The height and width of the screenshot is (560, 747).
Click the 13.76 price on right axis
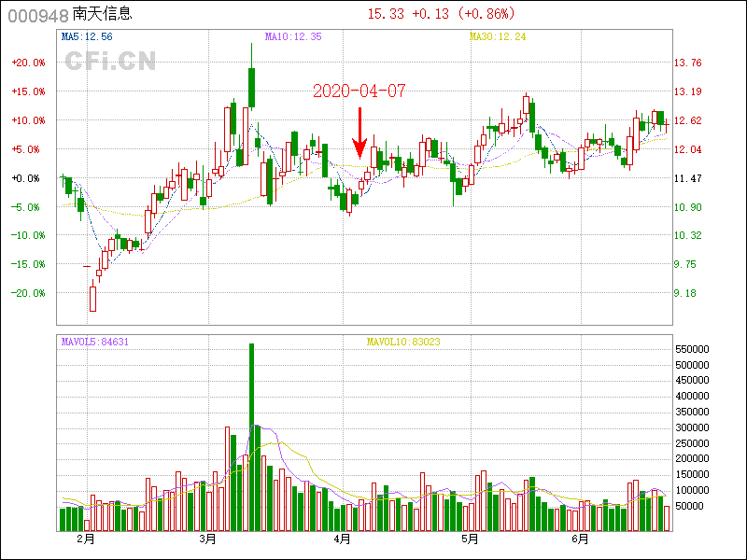[x=688, y=63]
